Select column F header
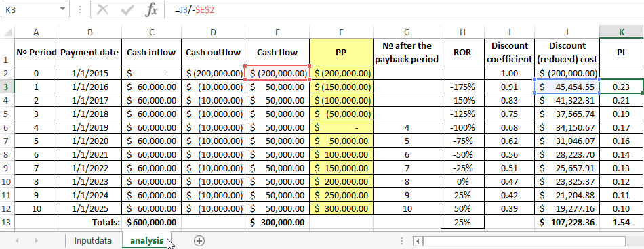 click(341, 32)
